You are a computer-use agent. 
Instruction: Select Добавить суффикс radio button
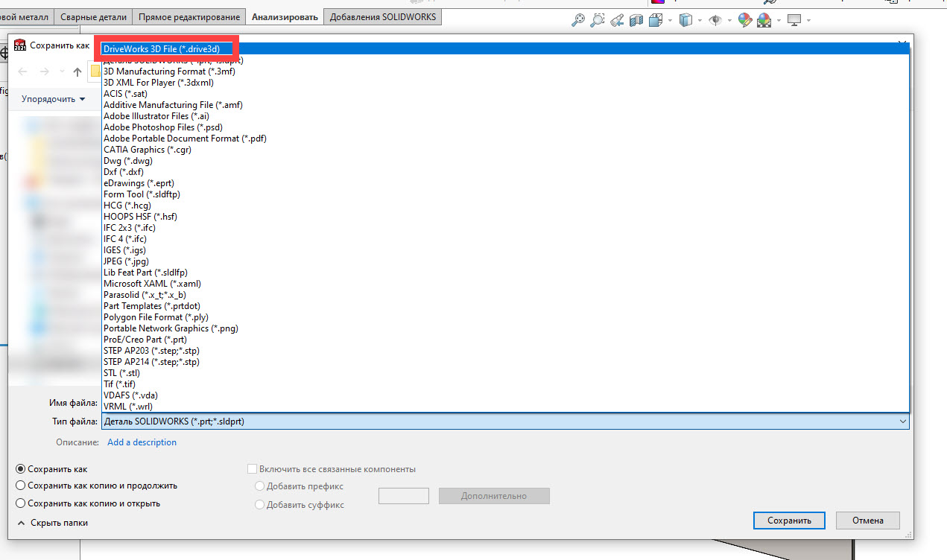coord(259,504)
